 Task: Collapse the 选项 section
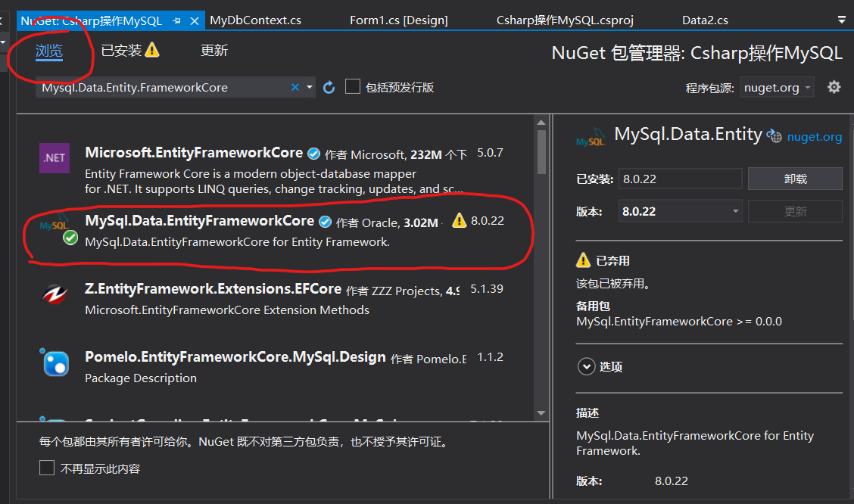tap(587, 366)
